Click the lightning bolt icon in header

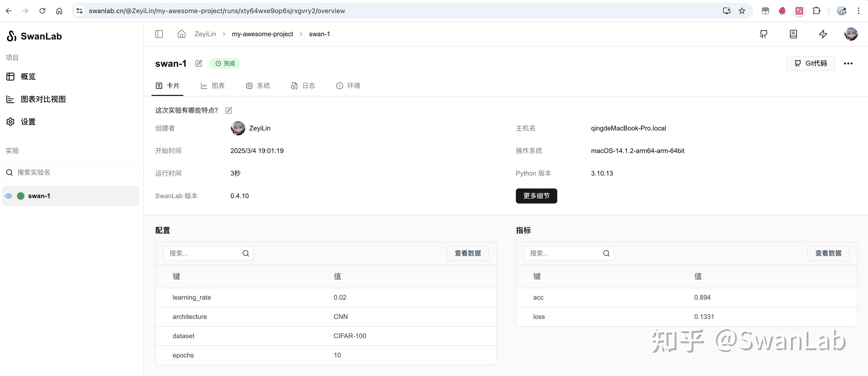tap(823, 34)
